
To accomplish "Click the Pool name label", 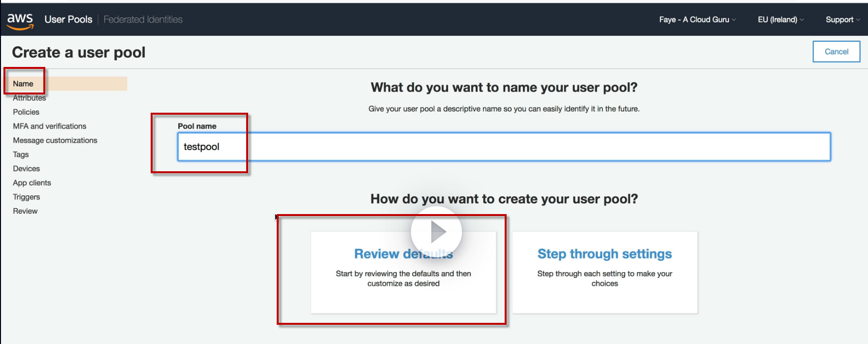I will pos(197,126).
